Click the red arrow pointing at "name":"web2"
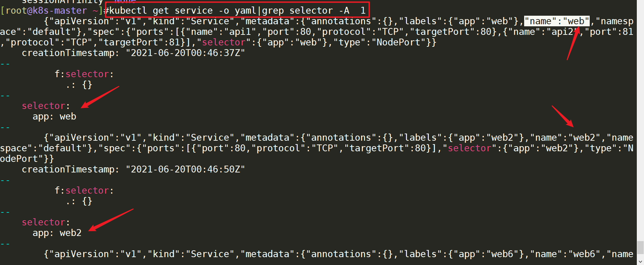The width and height of the screenshot is (644, 265). 562,116
